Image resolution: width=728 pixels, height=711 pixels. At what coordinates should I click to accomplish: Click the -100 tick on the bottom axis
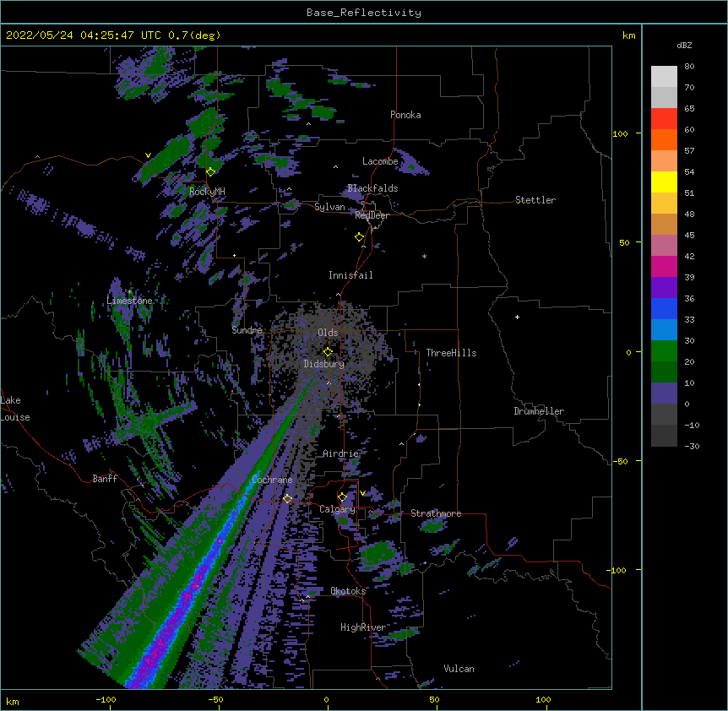[x=106, y=699]
